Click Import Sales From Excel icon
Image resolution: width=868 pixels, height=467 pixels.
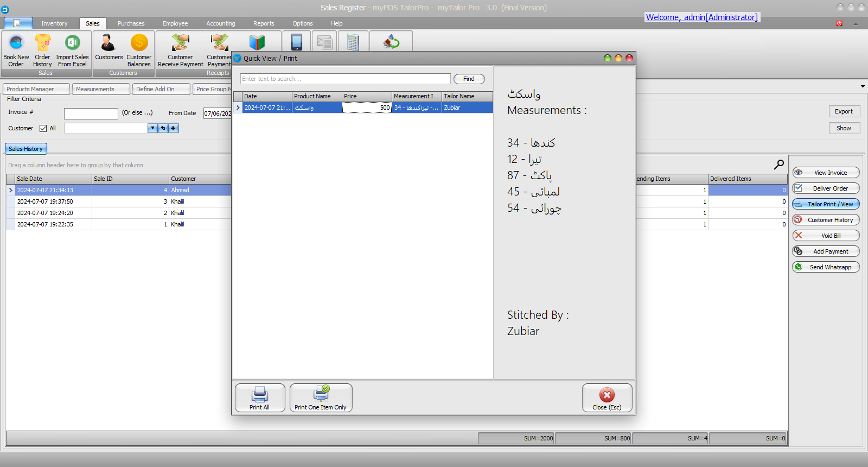pos(72,43)
